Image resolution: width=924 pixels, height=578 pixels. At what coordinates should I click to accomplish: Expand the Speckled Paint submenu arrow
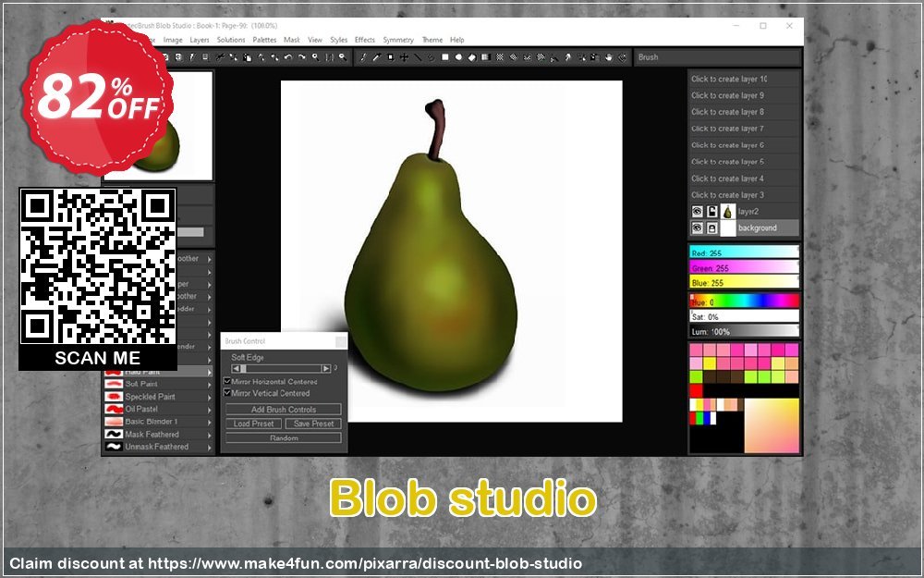(x=209, y=397)
